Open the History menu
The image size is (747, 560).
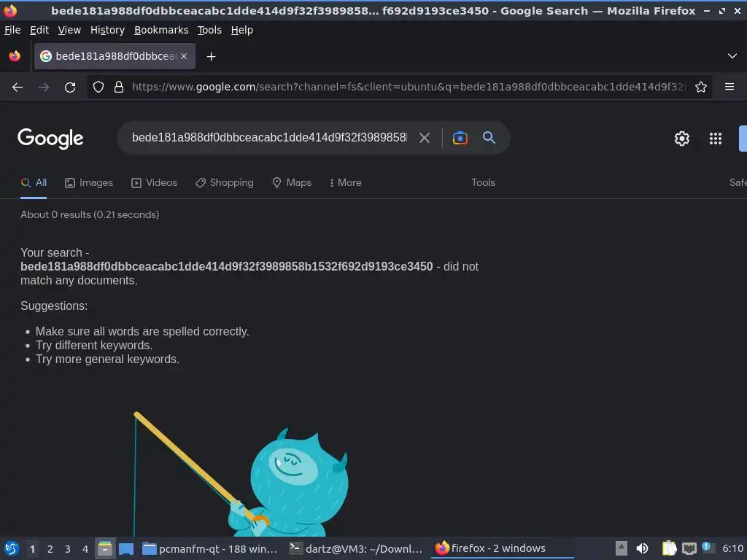point(108,30)
